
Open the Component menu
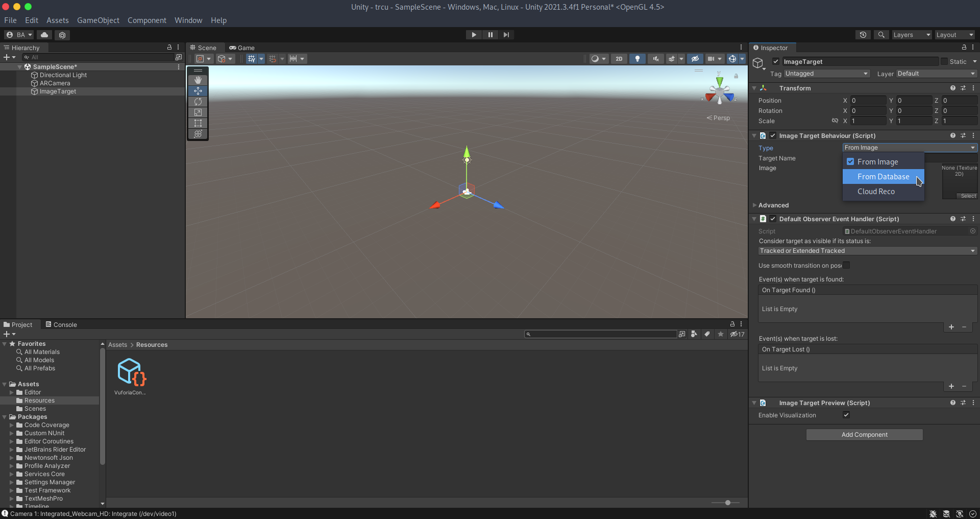147,20
